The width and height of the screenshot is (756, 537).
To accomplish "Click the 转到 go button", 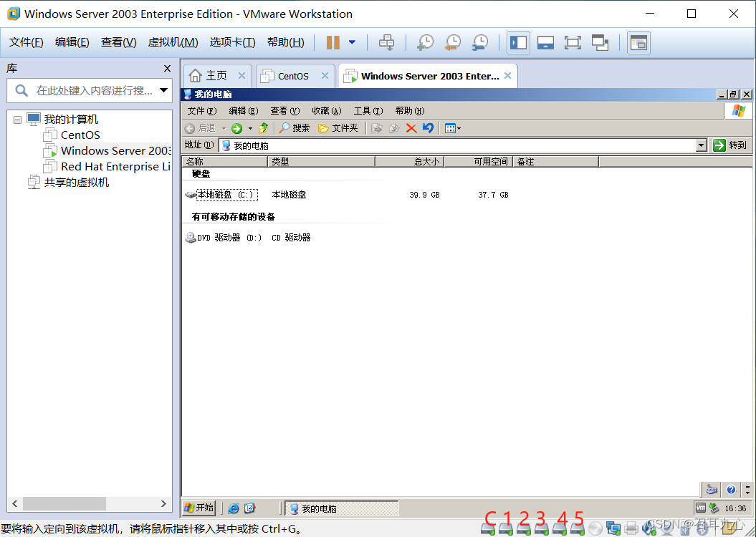I will (x=730, y=145).
